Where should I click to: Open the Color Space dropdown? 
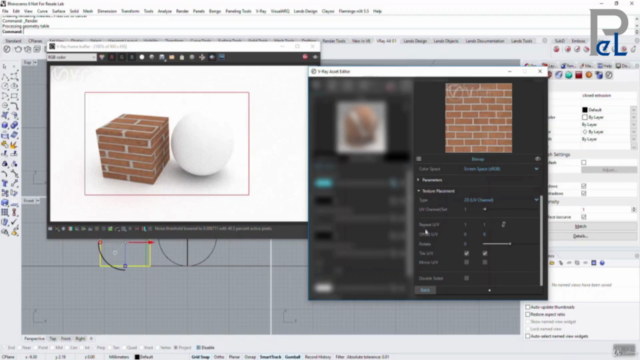pos(500,169)
